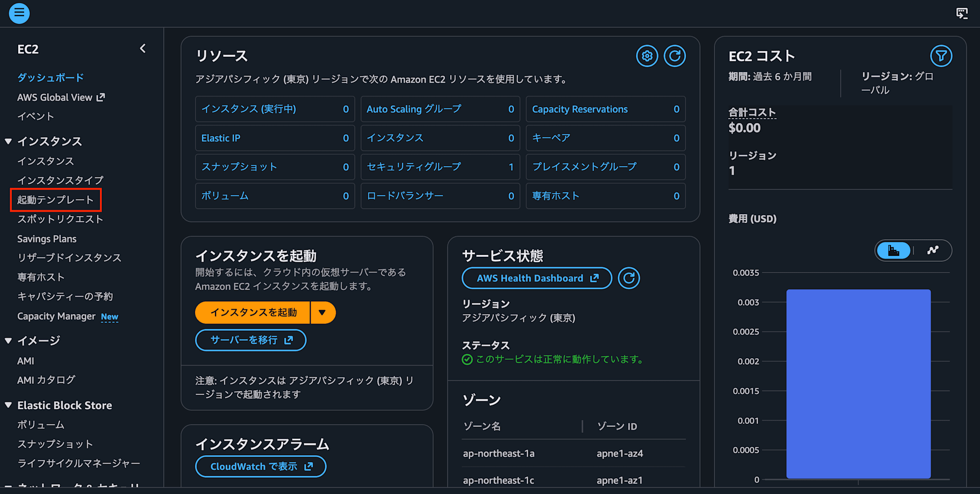The height and width of the screenshot is (494, 980).
Task: Click ap-northeast-1c zone name
Action: pyautogui.click(x=498, y=480)
